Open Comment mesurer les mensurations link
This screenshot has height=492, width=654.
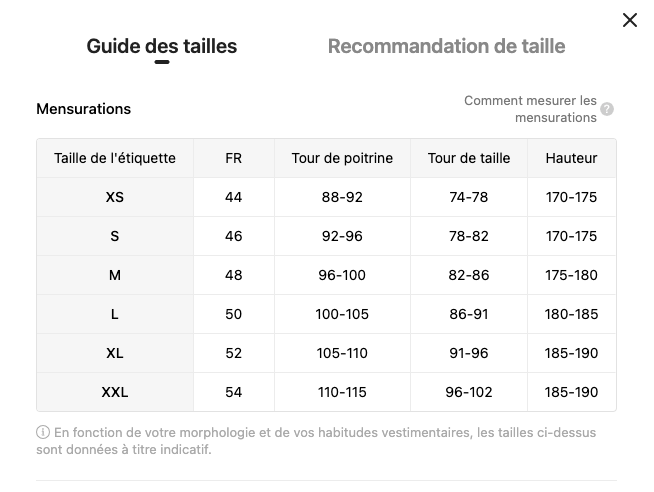coord(530,109)
